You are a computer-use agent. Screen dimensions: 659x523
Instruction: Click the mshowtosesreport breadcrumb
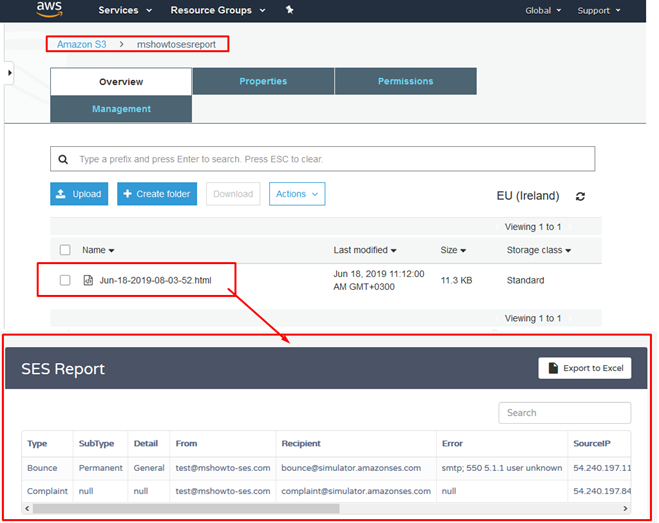pos(176,44)
